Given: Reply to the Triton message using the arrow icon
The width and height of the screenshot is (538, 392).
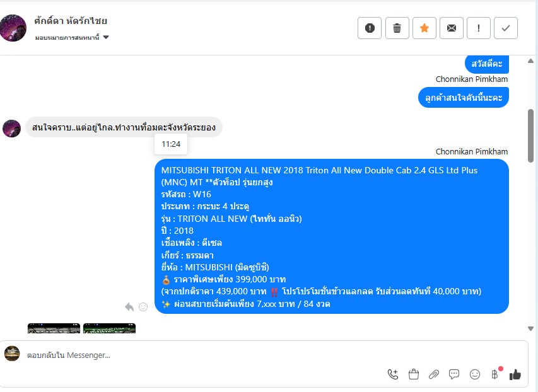Looking at the screenshot, I should point(129,306).
